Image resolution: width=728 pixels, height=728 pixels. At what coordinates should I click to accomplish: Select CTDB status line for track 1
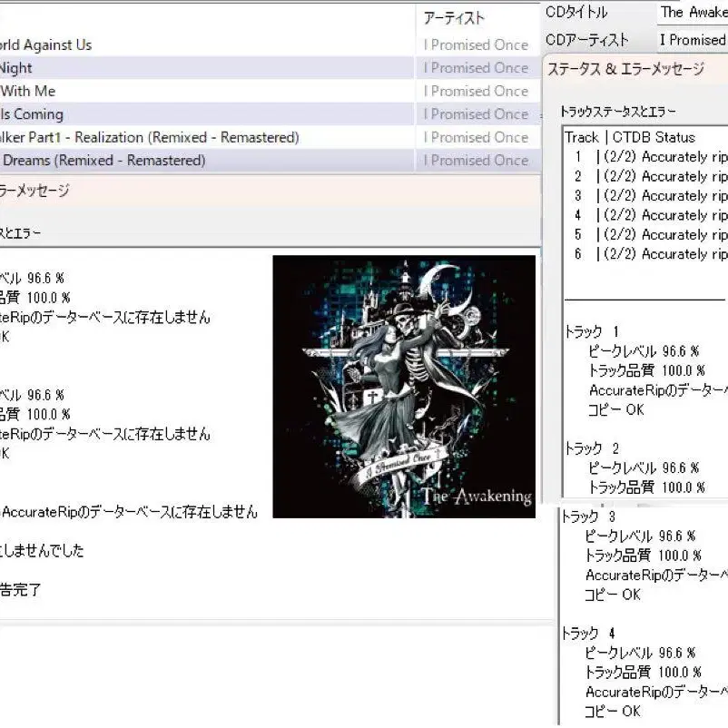[x=650, y=157]
